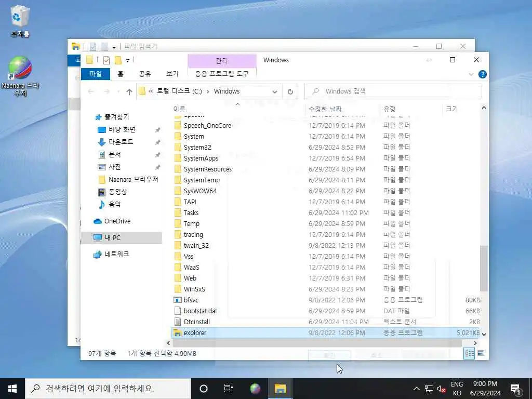Switch to the 보기 ribbon tab
This screenshot has height=399, width=532.
coord(172,74)
